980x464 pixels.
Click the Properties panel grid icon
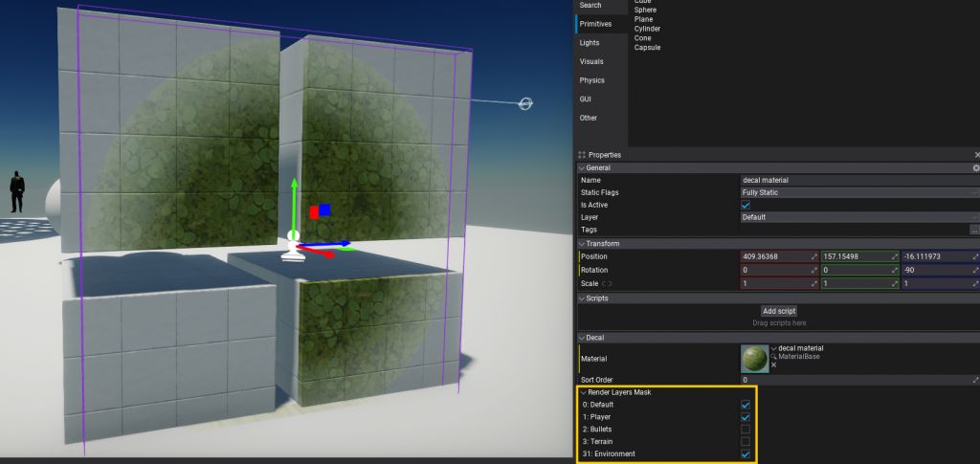pos(582,155)
